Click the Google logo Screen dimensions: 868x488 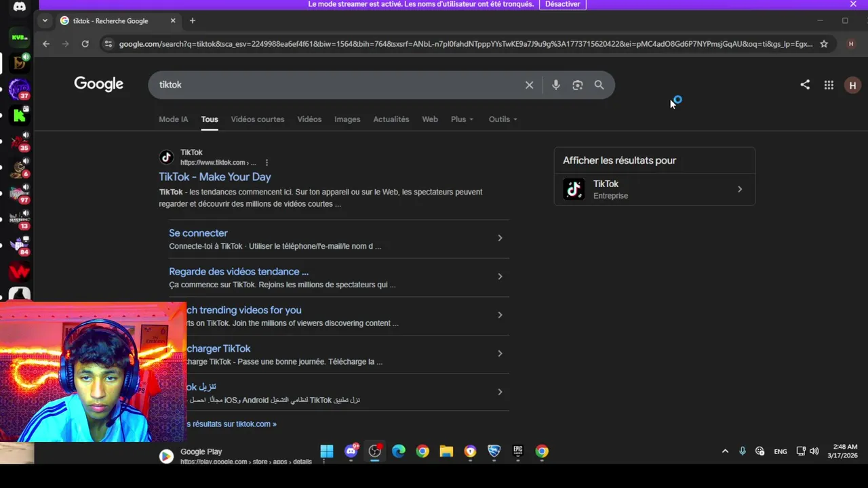coord(99,84)
